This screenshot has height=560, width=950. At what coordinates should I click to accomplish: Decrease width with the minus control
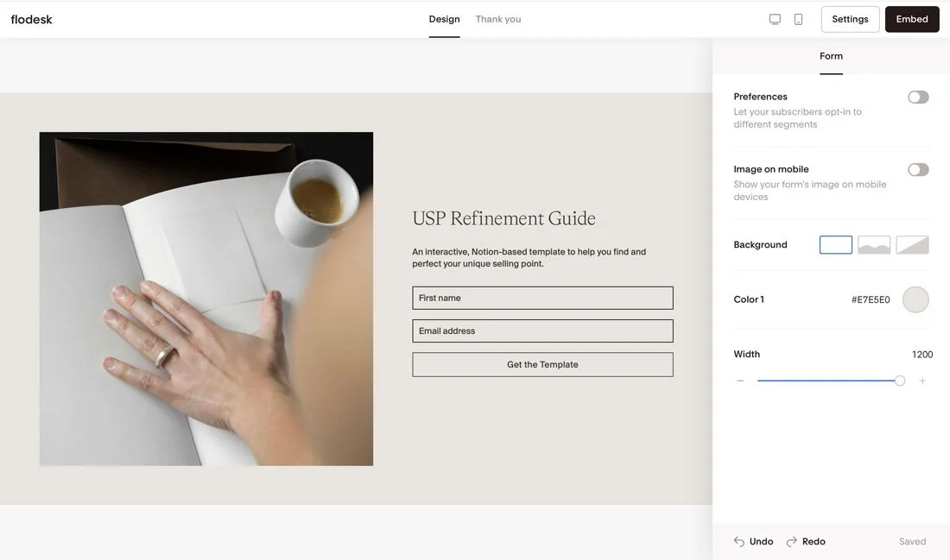click(739, 378)
